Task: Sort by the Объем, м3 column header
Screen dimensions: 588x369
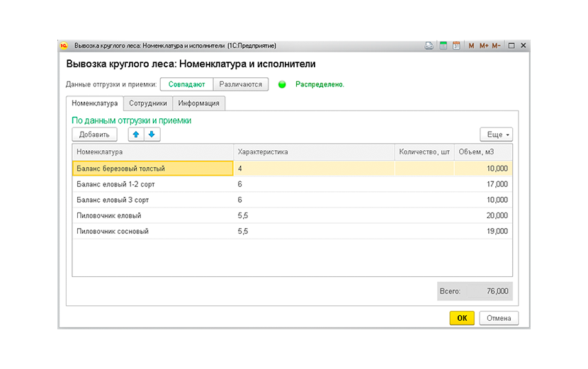Action: pyautogui.click(x=483, y=152)
